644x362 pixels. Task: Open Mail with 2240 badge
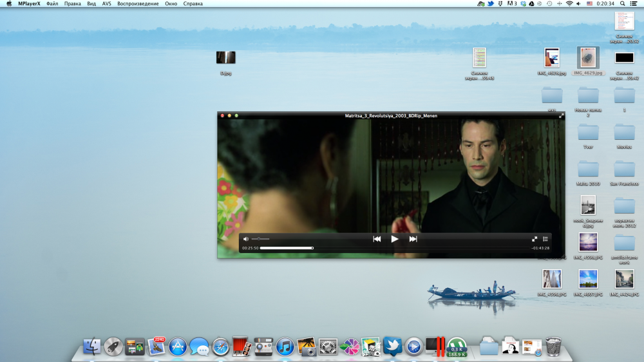click(156, 347)
